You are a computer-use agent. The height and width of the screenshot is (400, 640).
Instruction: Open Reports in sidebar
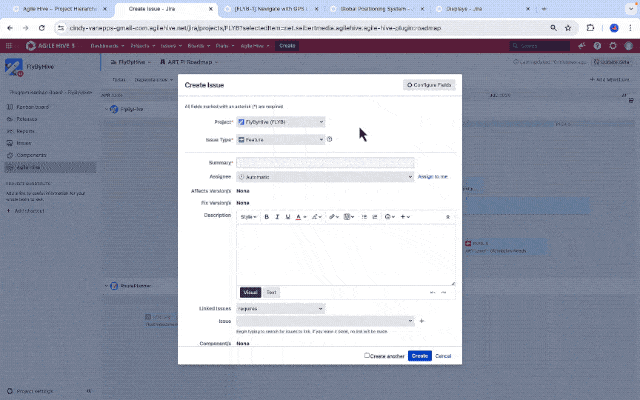tap(25, 131)
